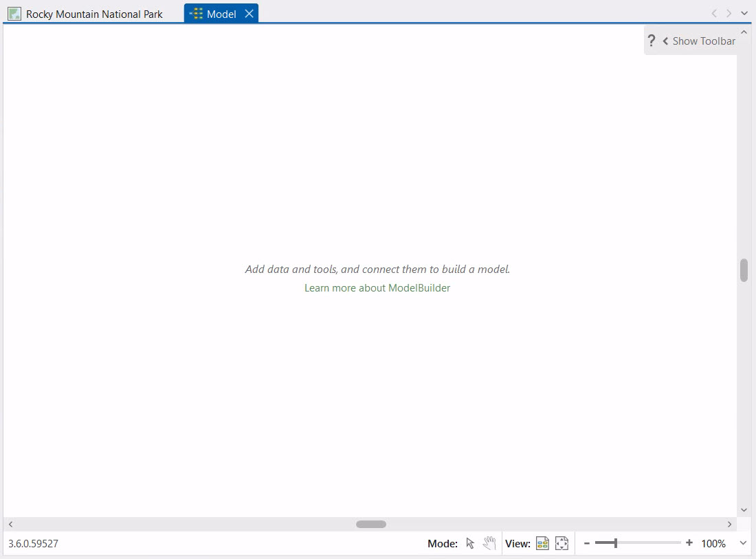Select the diagram View icon in the status bar

542,543
